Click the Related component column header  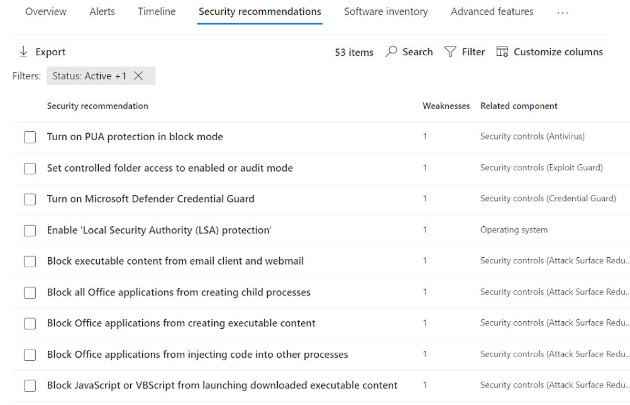coord(518,106)
